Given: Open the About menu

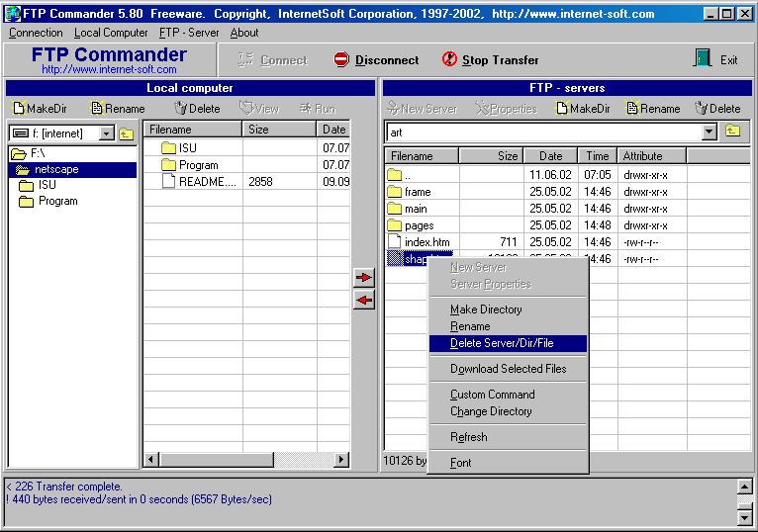Looking at the screenshot, I should [244, 33].
